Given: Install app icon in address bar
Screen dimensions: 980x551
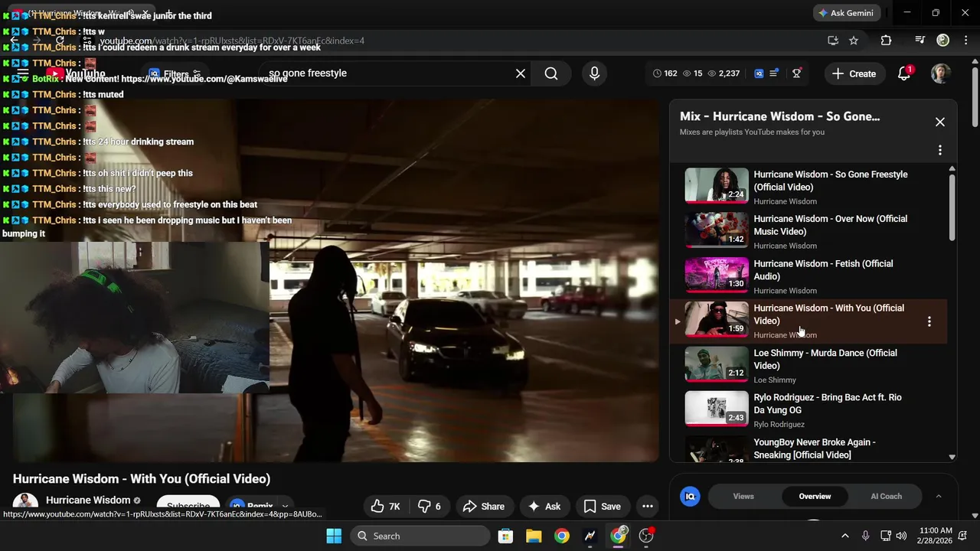Looking at the screenshot, I should [x=833, y=41].
